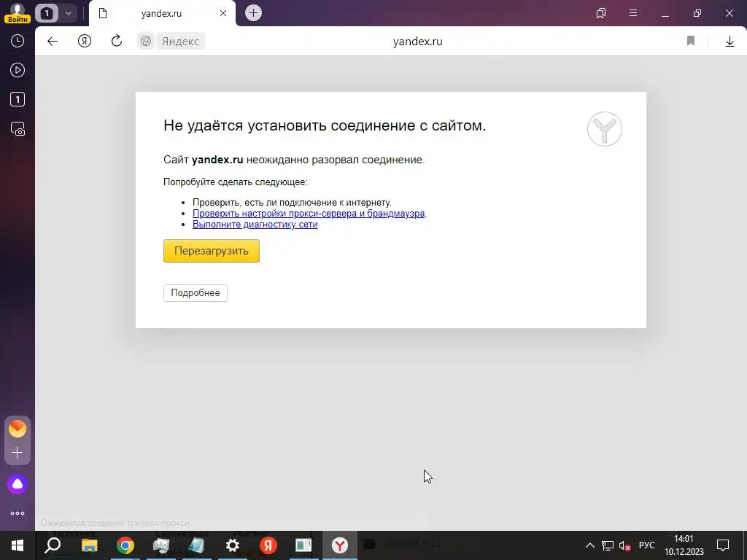Image resolution: width=747 pixels, height=560 pixels.
Task: Click the muted volume tray icon
Action: coord(624,545)
